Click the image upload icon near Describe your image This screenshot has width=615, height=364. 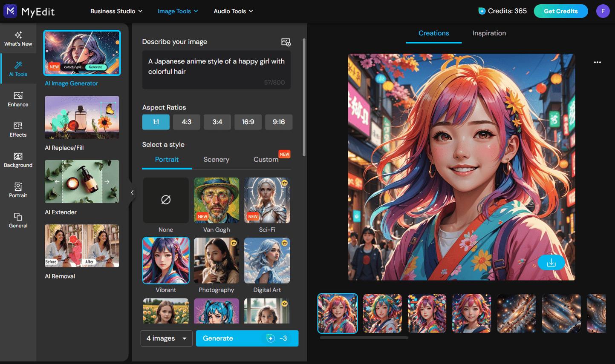click(x=286, y=42)
